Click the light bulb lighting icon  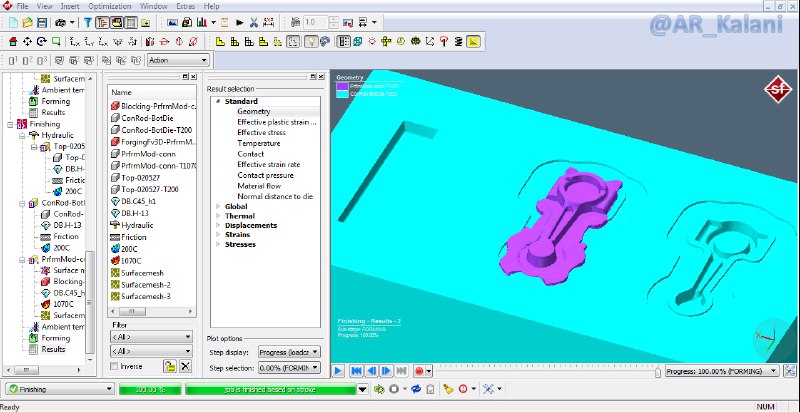[311, 42]
